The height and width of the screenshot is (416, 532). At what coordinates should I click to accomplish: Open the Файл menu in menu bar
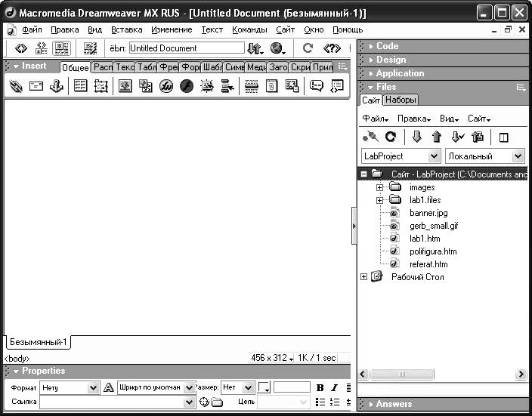[32, 30]
